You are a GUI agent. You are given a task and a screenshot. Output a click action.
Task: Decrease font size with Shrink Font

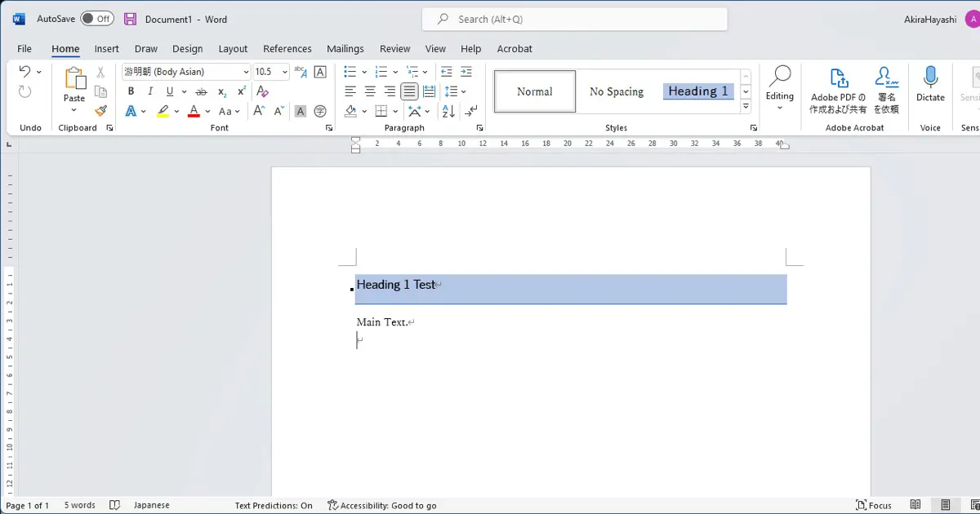click(279, 111)
